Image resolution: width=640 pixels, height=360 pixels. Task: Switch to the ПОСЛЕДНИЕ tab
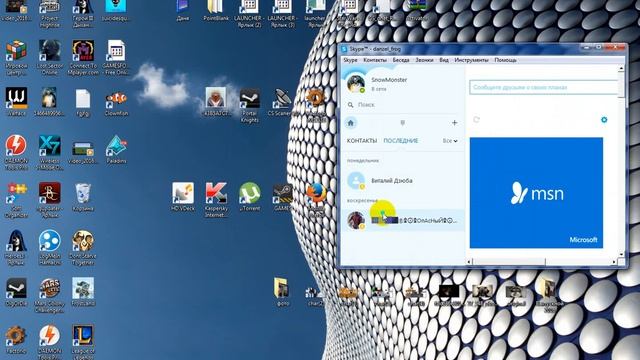click(400, 141)
